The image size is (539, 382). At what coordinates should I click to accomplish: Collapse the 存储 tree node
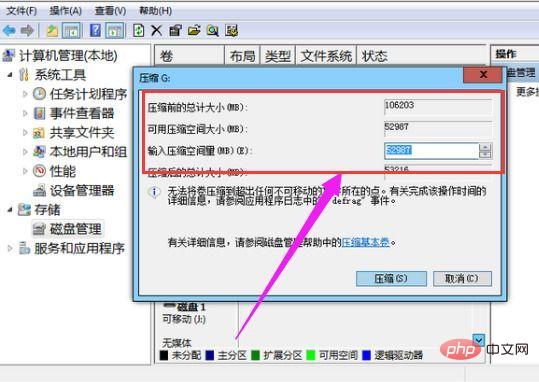10,209
